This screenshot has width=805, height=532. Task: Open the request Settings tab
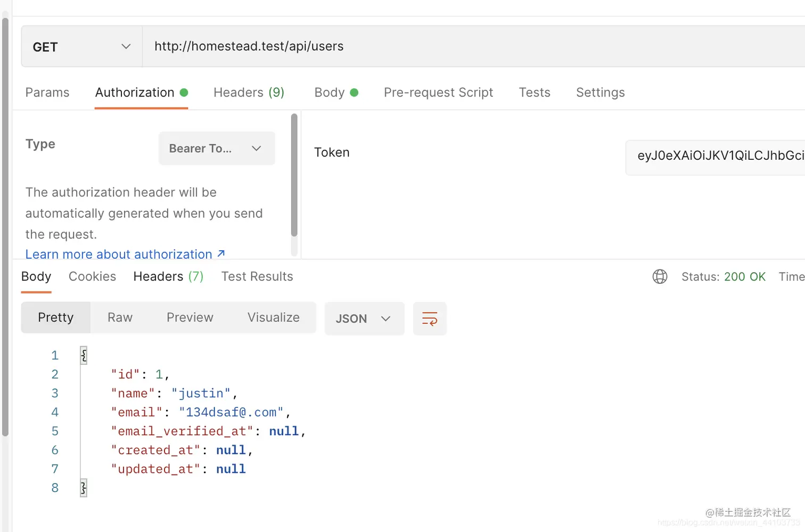(600, 92)
